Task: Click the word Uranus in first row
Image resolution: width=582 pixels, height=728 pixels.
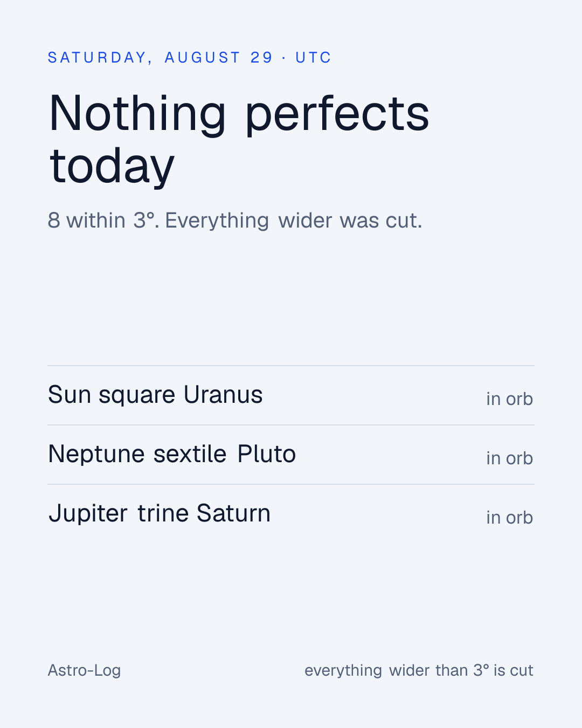Action: point(223,395)
